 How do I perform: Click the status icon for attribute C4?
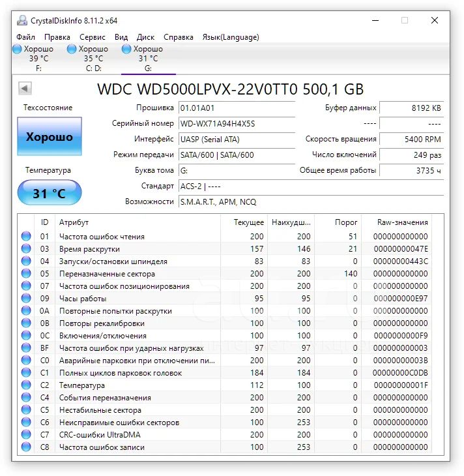(26, 397)
